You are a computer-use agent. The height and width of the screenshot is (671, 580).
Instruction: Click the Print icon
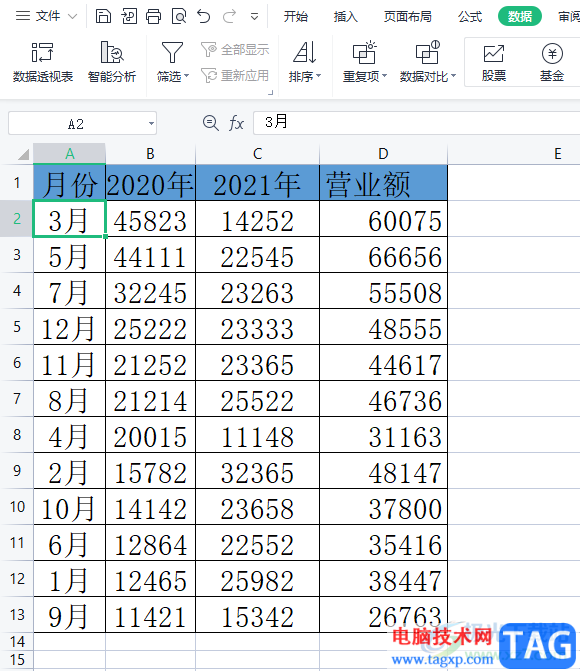tap(153, 17)
